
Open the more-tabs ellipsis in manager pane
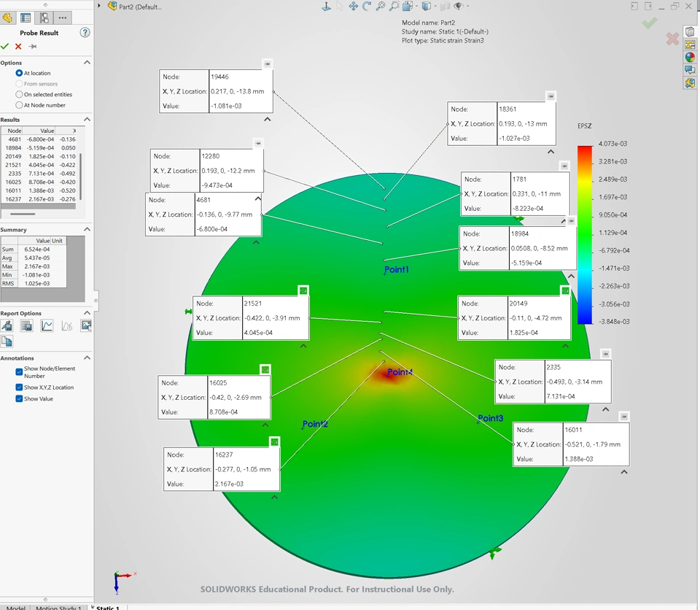click(x=63, y=18)
